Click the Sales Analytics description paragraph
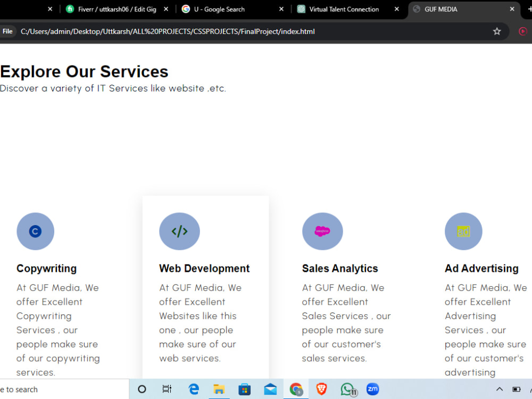Viewport: 532px width, 399px height. 346,323
